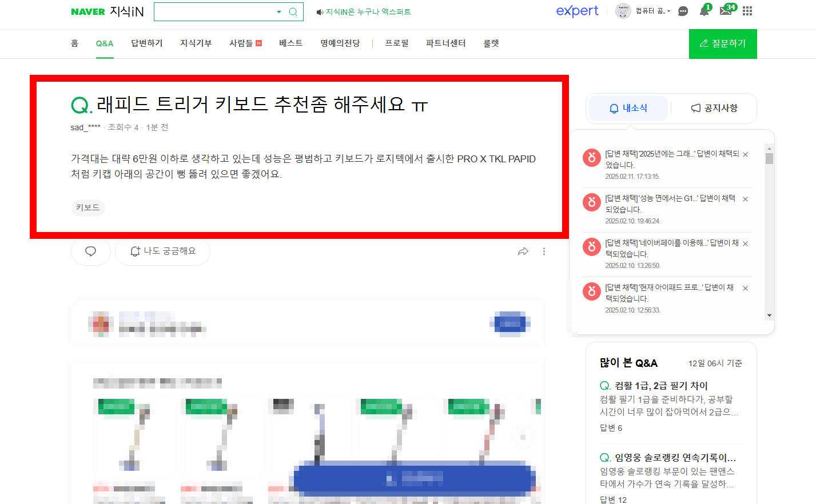The image size is (816, 504).
Task: Open the 파트너센터 menu item
Action: tap(446, 43)
